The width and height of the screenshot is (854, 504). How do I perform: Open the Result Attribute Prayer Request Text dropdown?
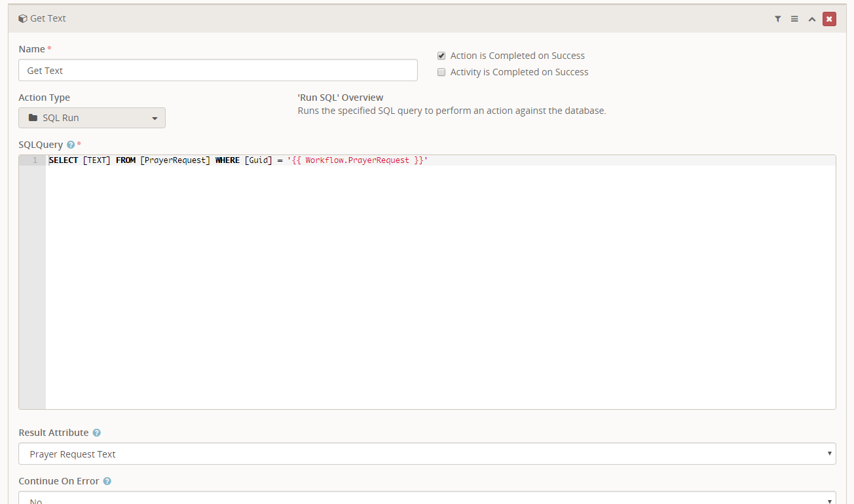point(427,454)
